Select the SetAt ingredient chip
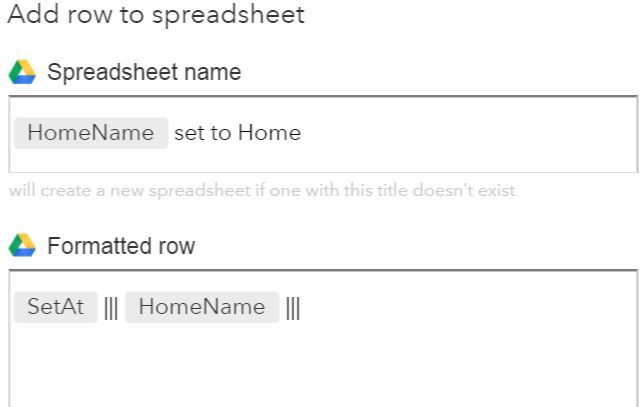640x407 pixels. coord(56,307)
